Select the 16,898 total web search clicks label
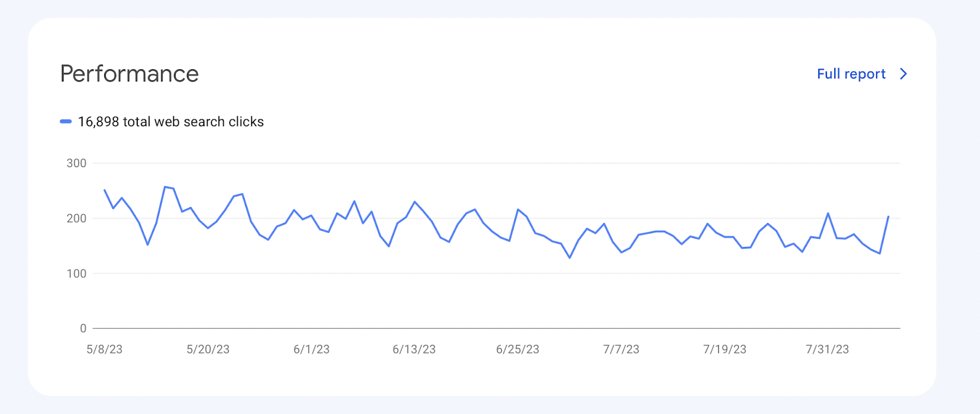This screenshot has height=414, width=980. point(170,121)
